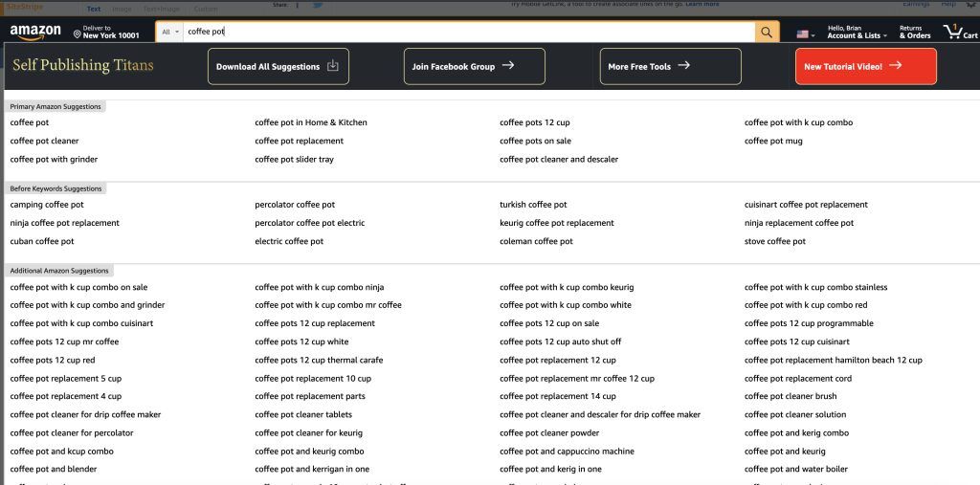Viewport: 980px width, 485px height.
Task: Select "coffee pot and kerrigan in one"
Action: 311,470
